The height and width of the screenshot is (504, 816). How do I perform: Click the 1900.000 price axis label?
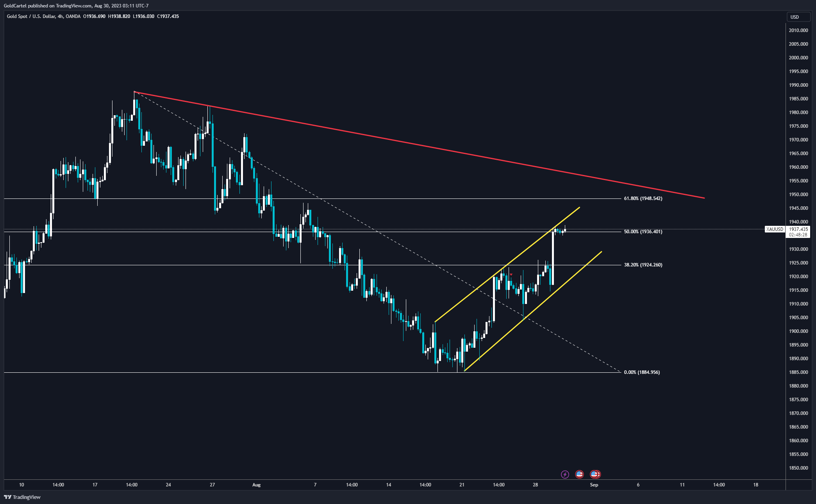click(x=798, y=331)
